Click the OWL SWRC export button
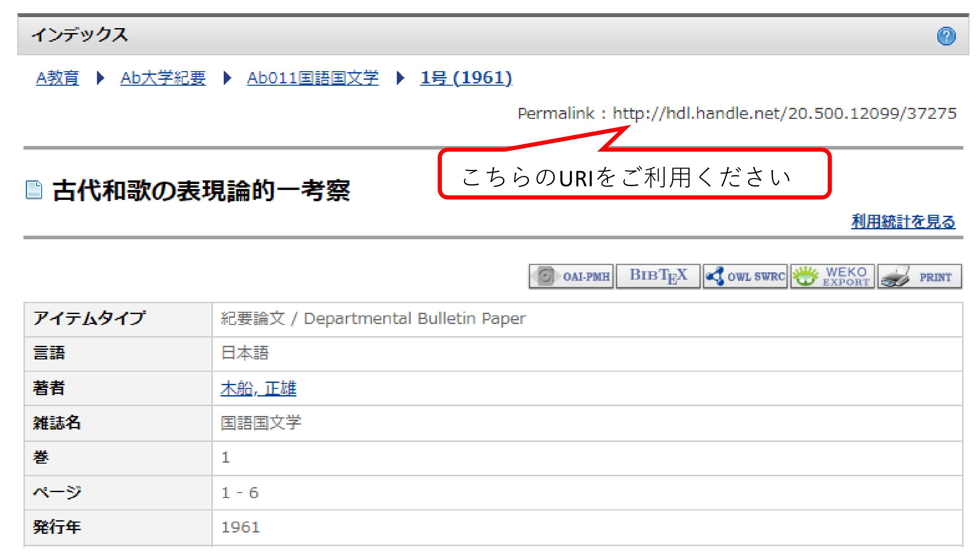The width and height of the screenshot is (980, 554). [745, 276]
